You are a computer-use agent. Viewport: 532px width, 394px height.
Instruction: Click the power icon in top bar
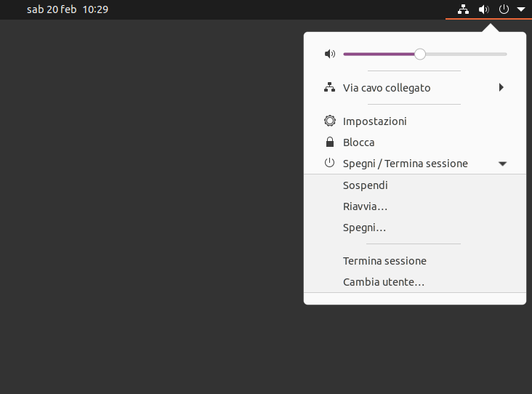point(504,9)
